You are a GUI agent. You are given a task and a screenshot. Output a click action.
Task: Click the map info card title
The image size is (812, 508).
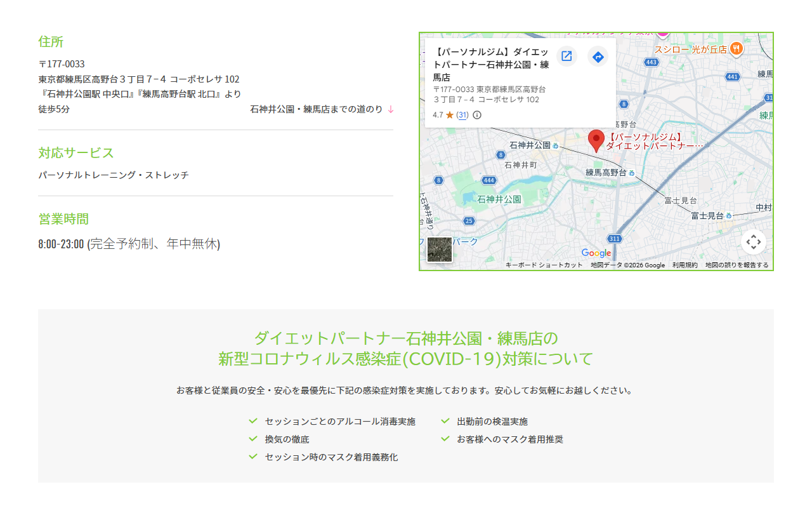coord(492,63)
